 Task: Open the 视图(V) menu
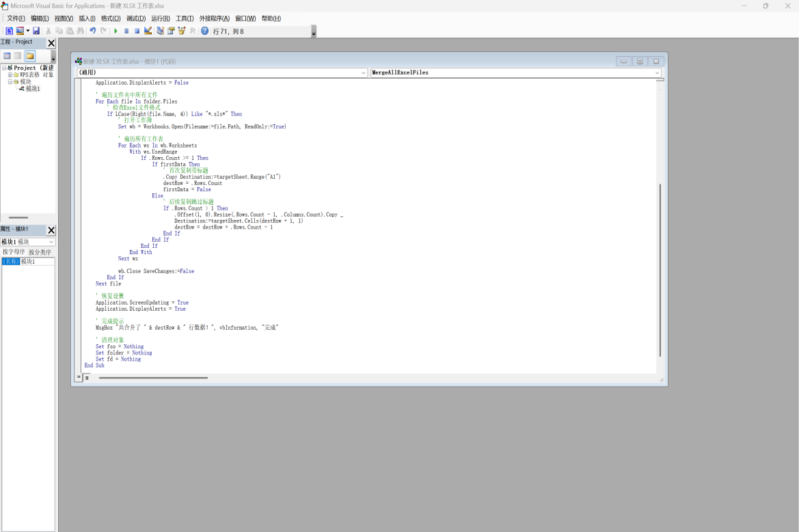(x=64, y=18)
